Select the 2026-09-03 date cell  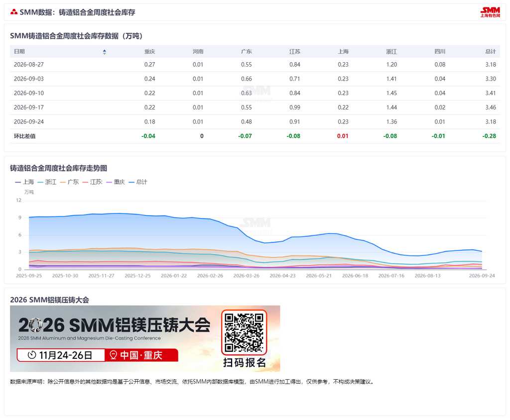pos(28,79)
